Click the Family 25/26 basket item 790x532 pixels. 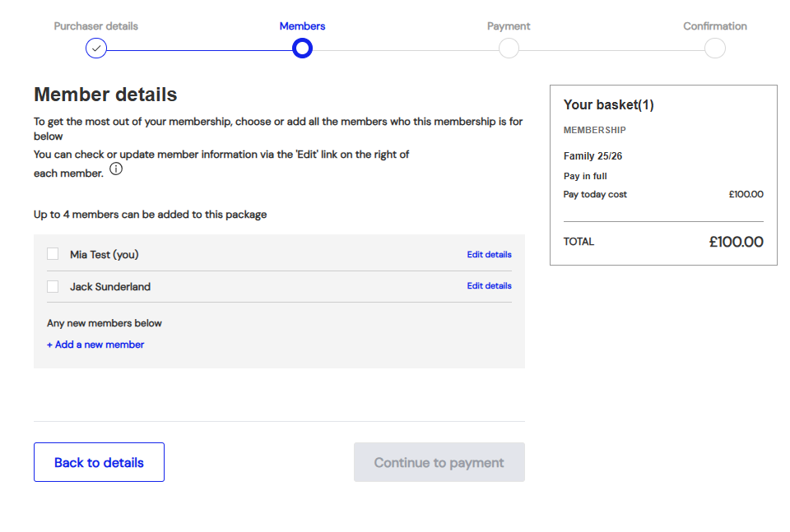pos(592,156)
